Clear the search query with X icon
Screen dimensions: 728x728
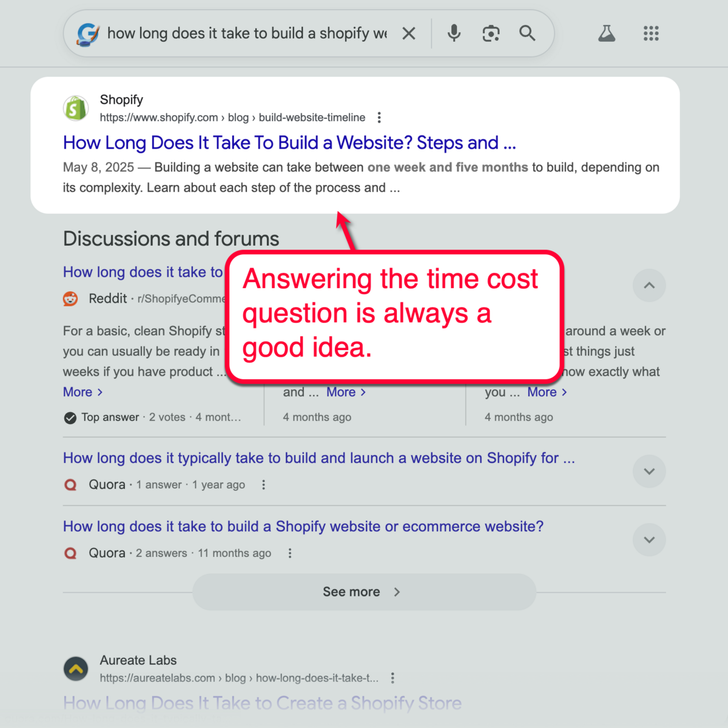(x=409, y=34)
